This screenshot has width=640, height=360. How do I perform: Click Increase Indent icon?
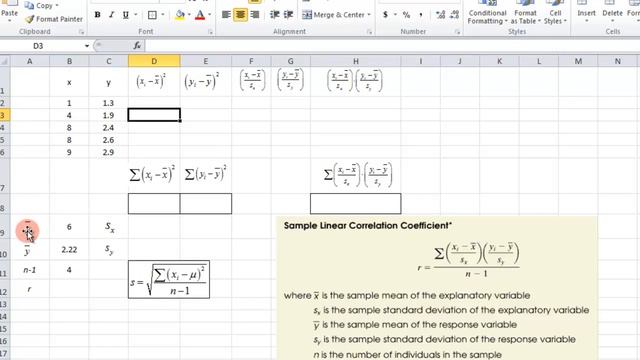(288, 15)
